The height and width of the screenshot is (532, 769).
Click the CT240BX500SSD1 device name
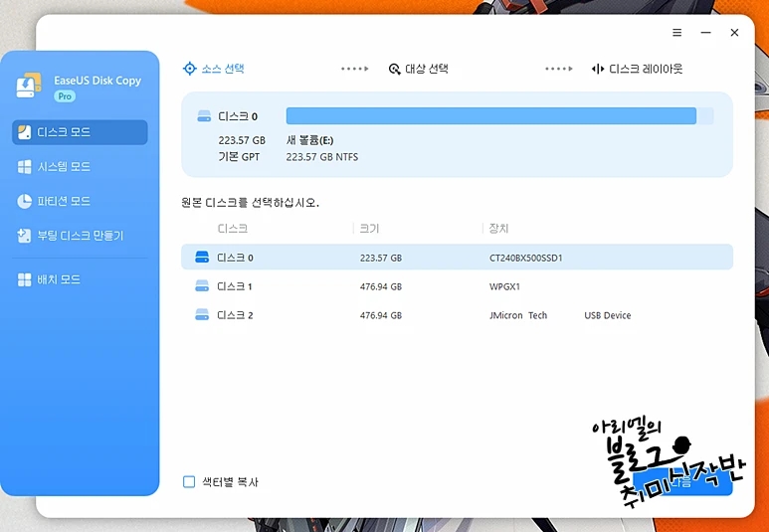click(525, 258)
